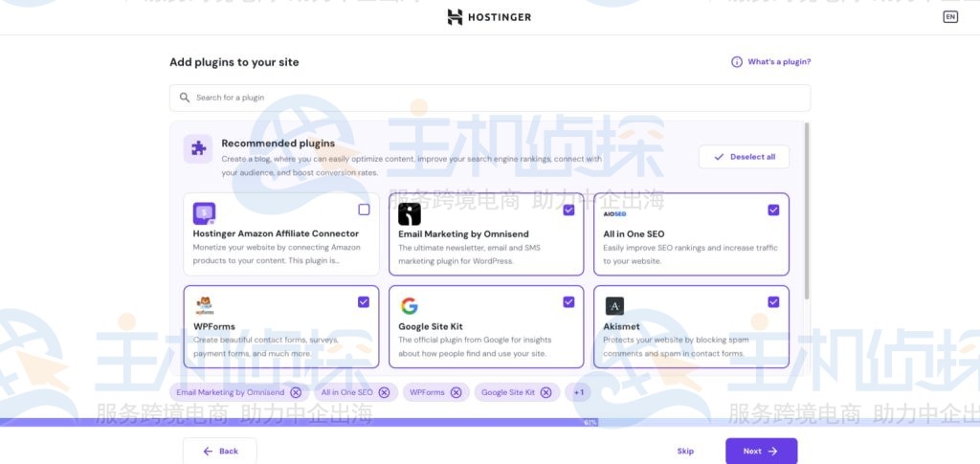Image resolution: width=980 pixels, height=464 pixels.
Task: Uncheck the All in One SEO checkbox
Action: click(x=773, y=210)
